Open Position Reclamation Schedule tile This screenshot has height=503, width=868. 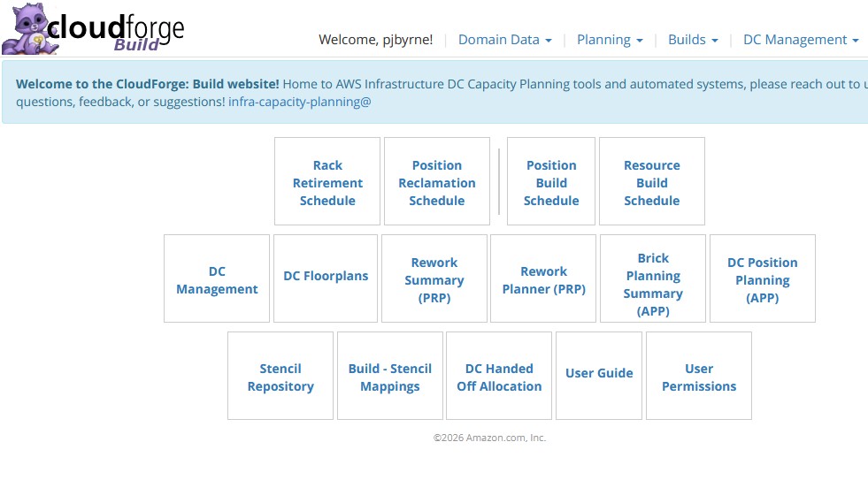pos(437,182)
